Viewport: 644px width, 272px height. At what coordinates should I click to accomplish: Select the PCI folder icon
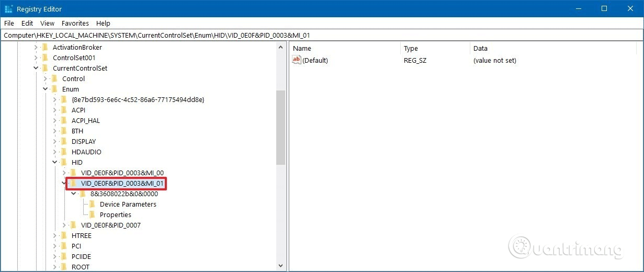point(64,246)
